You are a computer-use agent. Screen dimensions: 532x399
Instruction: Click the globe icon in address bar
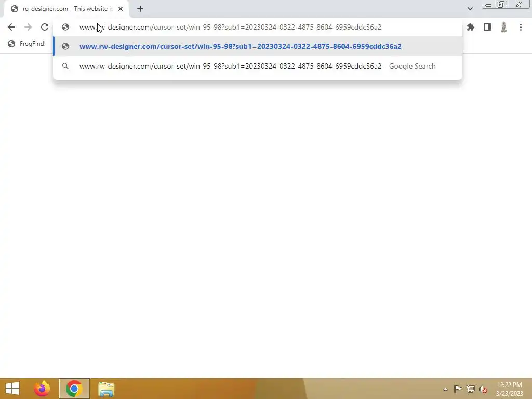65,27
